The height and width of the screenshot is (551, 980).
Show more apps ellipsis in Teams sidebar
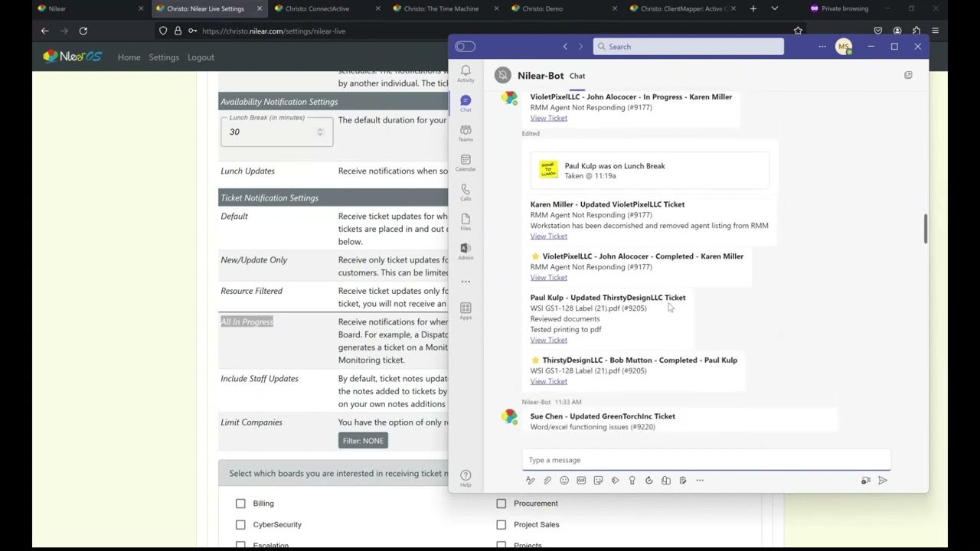[x=465, y=282]
